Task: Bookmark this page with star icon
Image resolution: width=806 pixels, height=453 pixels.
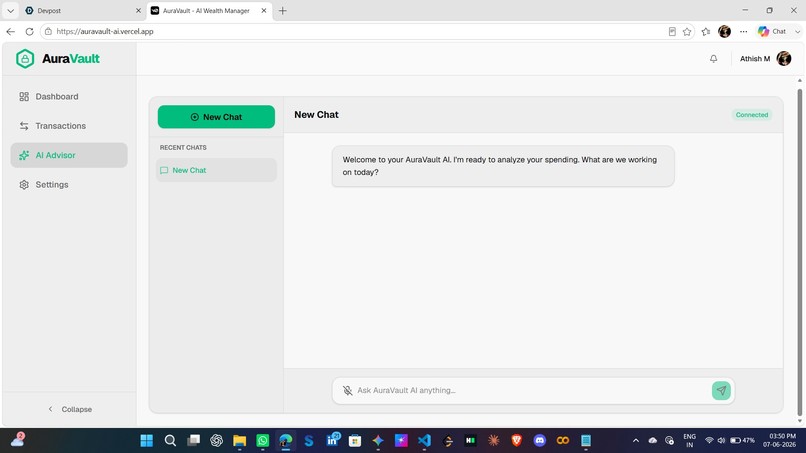Action: pyautogui.click(x=687, y=31)
